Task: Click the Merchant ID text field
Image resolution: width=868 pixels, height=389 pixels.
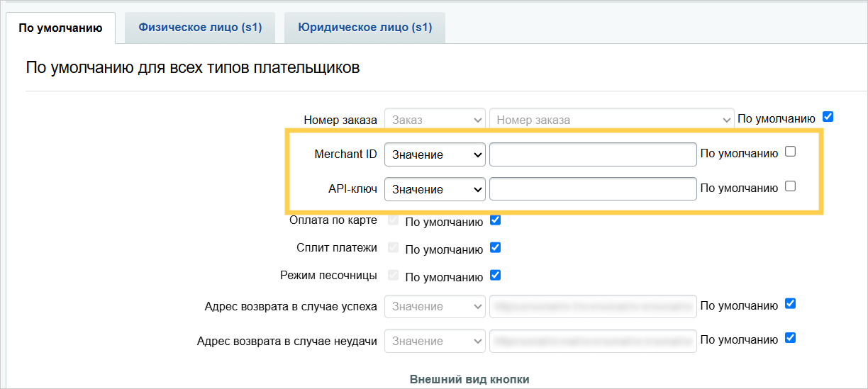Action: 592,154
